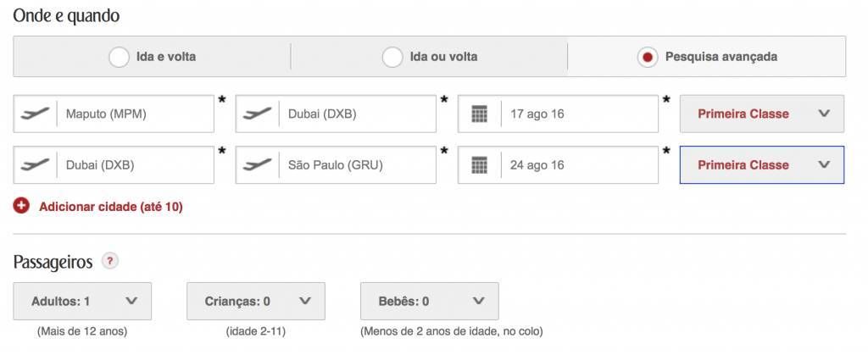Expand the Crianças: 0 dropdown
The height and width of the screenshot is (355, 868).
click(255, 301)
